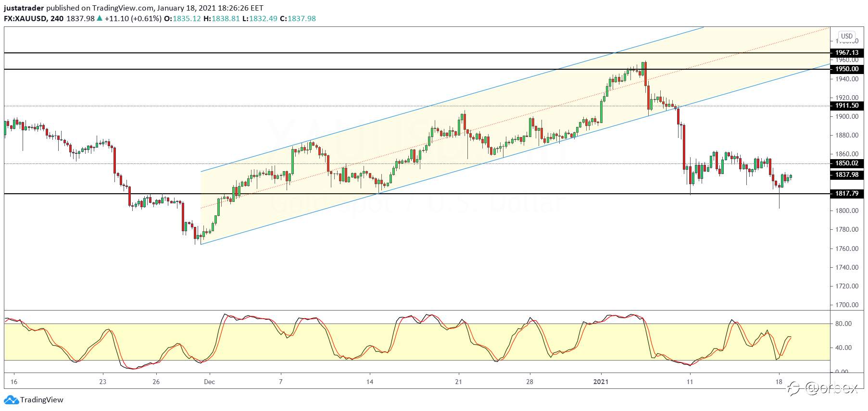Click the 2021 marker on time axis

pos(601,382)
